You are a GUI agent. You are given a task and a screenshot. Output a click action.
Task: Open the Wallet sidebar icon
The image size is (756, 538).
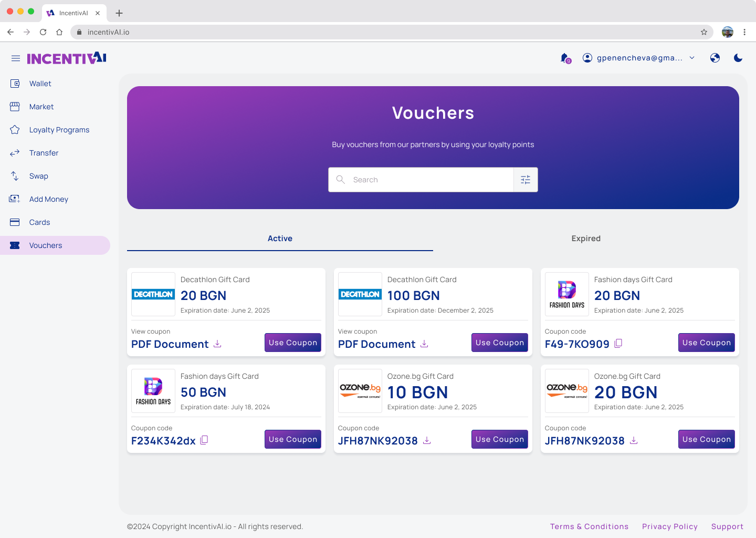pyautogui.click(x=15, y=83)
